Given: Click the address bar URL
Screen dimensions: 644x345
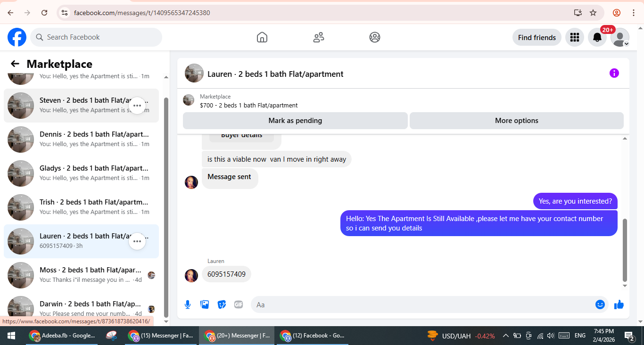Looking at the screenshot, I should tap(142, 13).
